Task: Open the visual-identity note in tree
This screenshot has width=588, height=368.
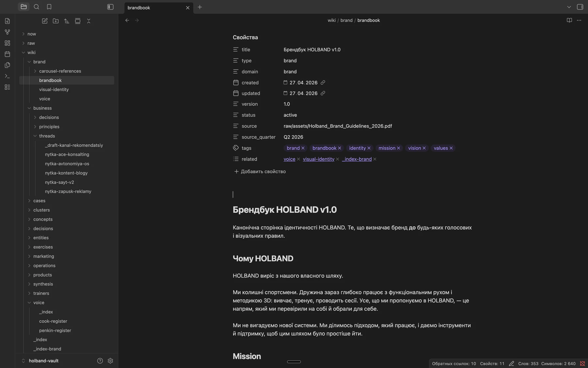Action: coord(54,89)
